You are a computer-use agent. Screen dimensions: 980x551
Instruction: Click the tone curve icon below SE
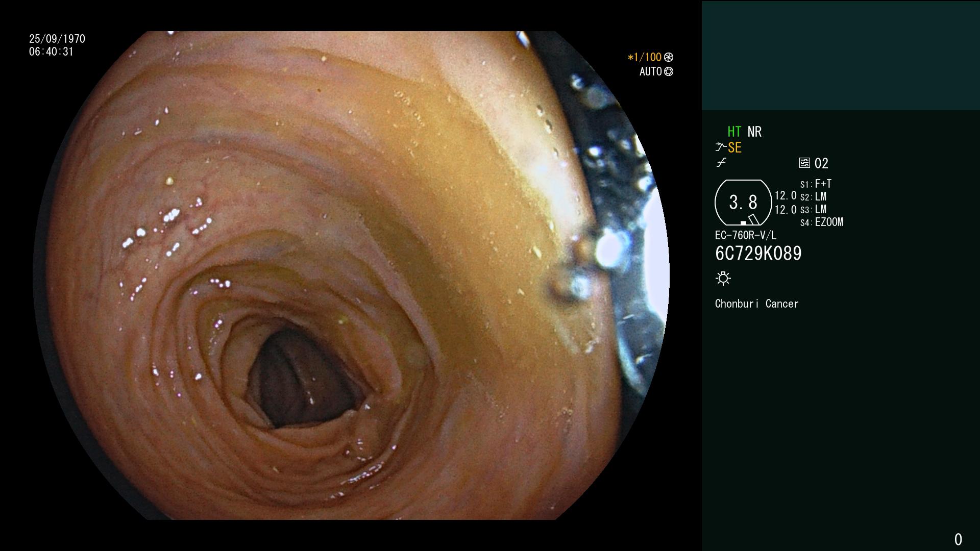tap(721, 163)
